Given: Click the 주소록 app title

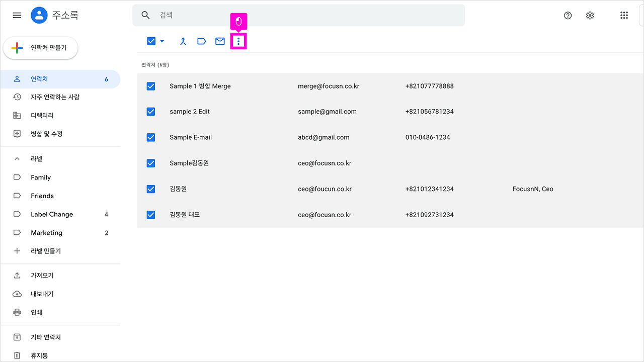Looking at the screenshot, I should pyautogui.click(x=65, y=15).
